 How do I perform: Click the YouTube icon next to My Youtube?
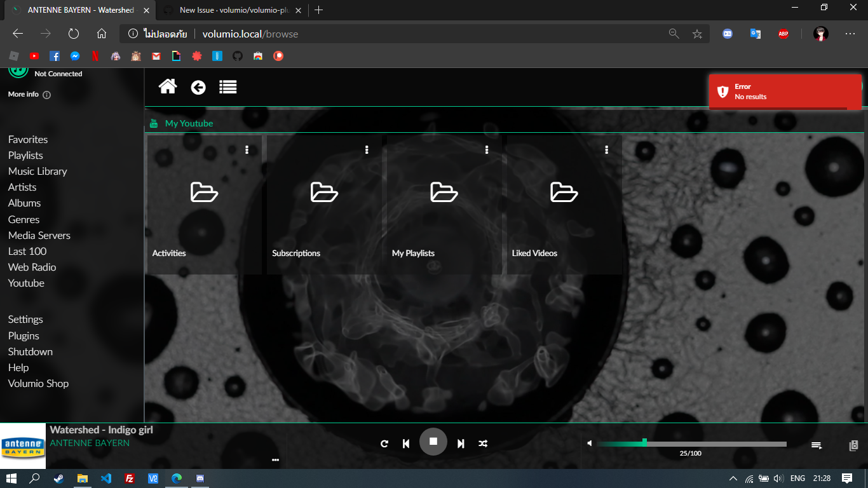(x=154, y=123)
